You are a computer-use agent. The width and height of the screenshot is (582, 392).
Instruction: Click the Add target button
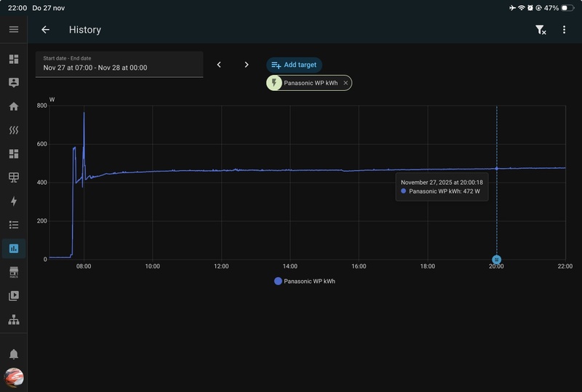[294, 65]
